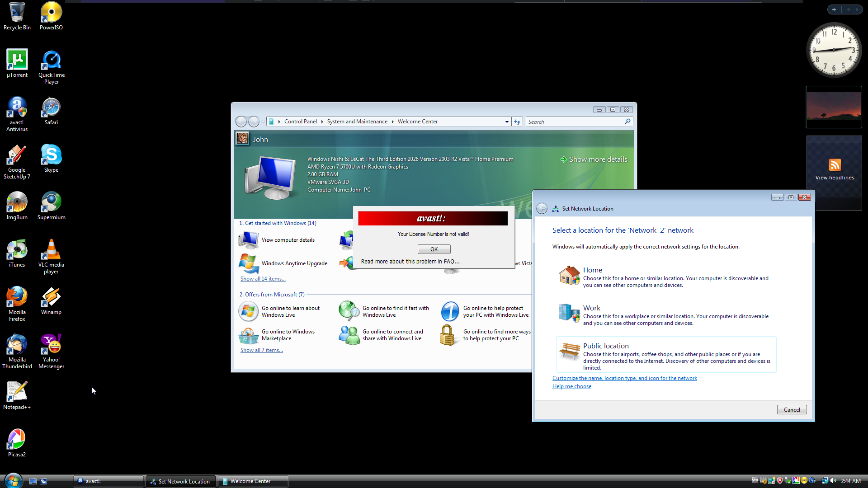The image size is (868, 488).
Task: Expand the arrow after Control Panel breadcrumb
Action: click(x=322, y=122)
